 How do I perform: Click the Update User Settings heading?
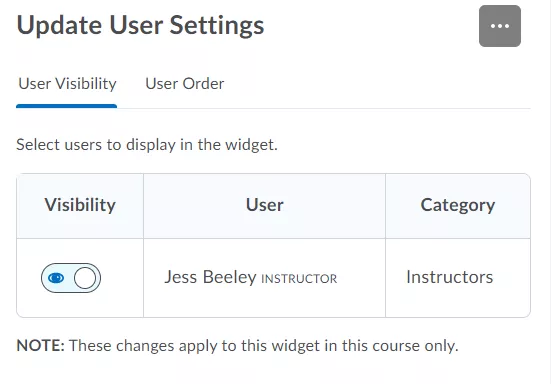pyautogui.click(x=140, y=25)
